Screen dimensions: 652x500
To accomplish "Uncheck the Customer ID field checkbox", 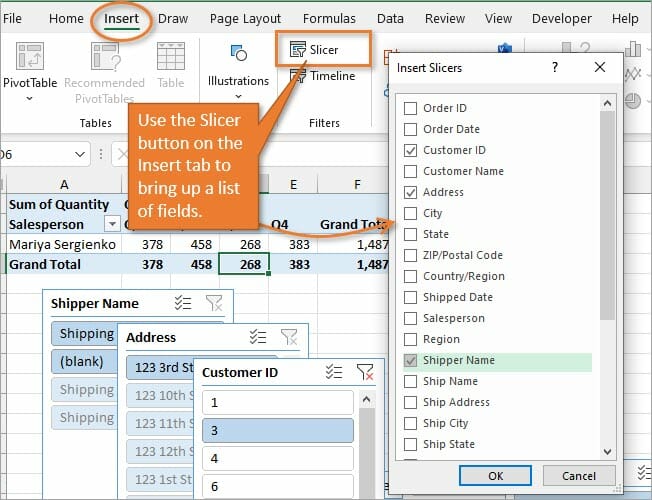I will point(410,150).
